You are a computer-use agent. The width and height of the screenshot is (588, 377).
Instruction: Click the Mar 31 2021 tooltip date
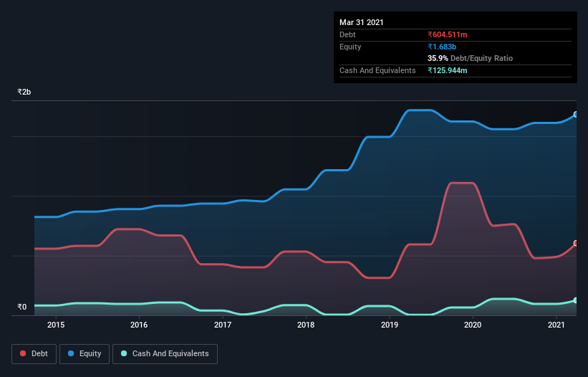[362, 22]
